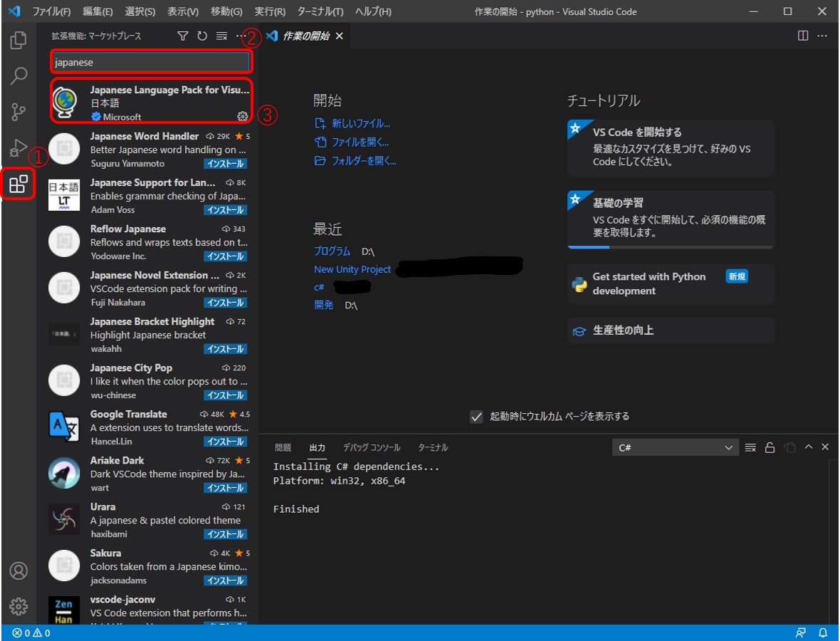Switch to the 問題 panel tab
The image size is (840, 641).
pyautogui.click(x=283, y=447)
